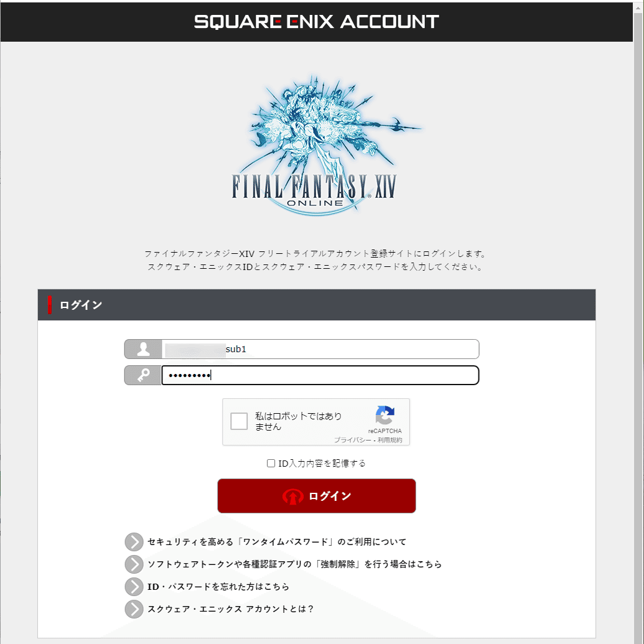The width and height of the screenshot is (644, 644).
Task: Open the ワンタイムパスワード security info link
Action: point(277,542)
